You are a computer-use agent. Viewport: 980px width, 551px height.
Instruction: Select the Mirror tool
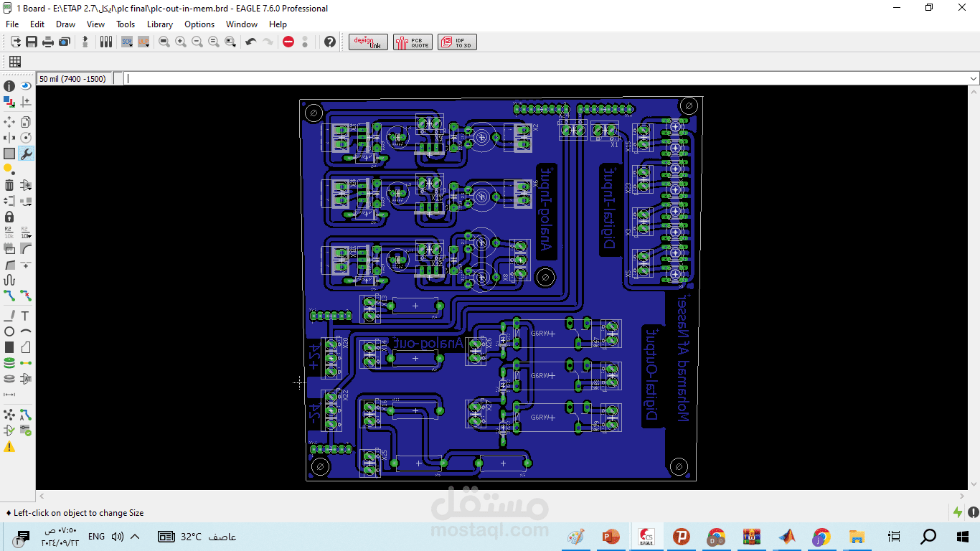click(9, 137)
